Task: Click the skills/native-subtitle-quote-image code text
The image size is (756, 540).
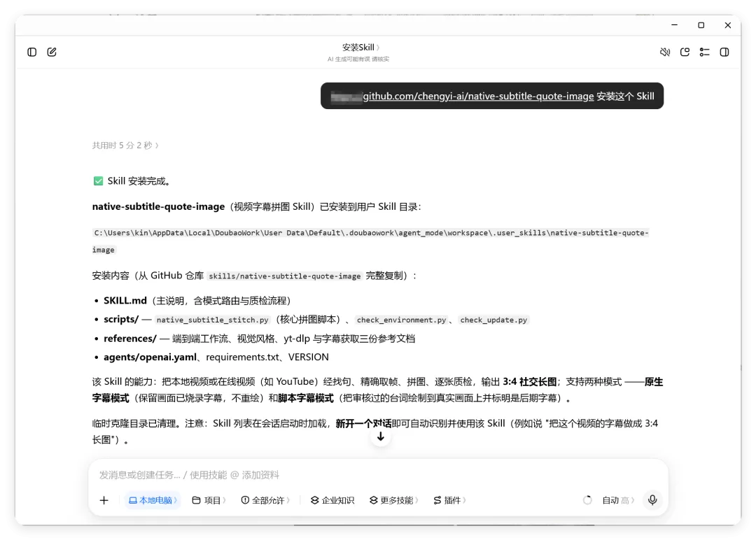Action: pyautogui.click(x=284, y=276)
